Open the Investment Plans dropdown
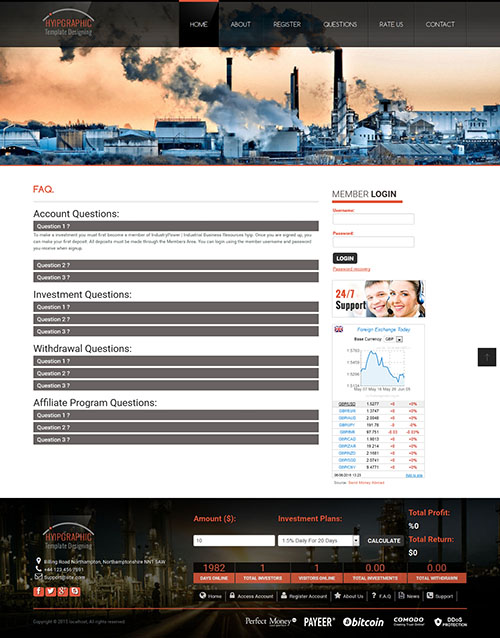 click(319, 540)
